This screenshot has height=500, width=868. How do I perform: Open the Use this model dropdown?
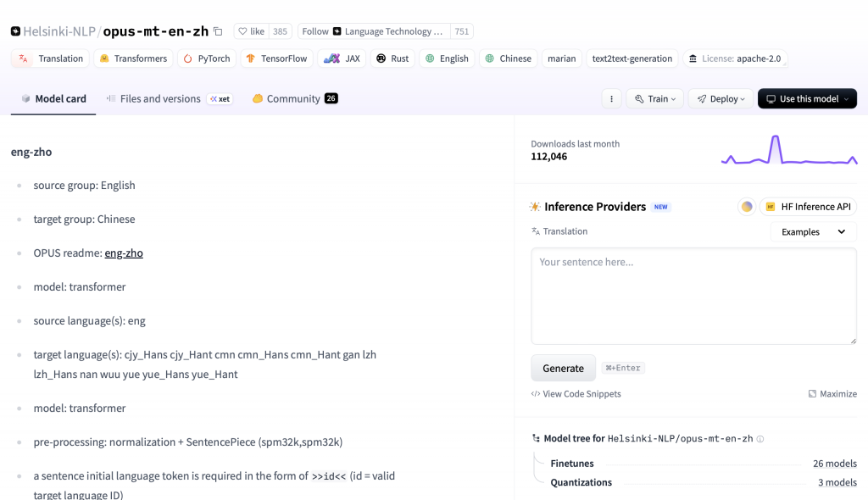(807, 98)
